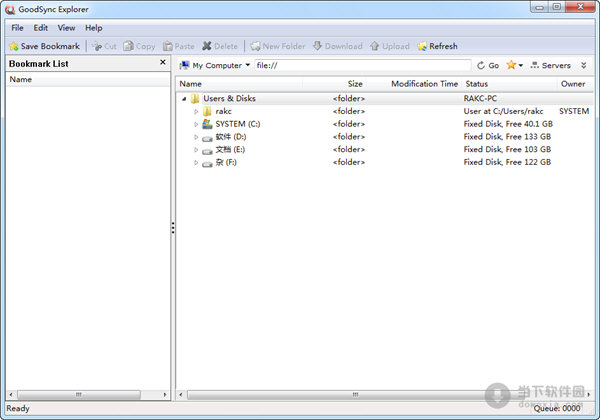Click the panel splitter grip dots
The width and height of the screenshot is (600, 420).
point(173,228)
